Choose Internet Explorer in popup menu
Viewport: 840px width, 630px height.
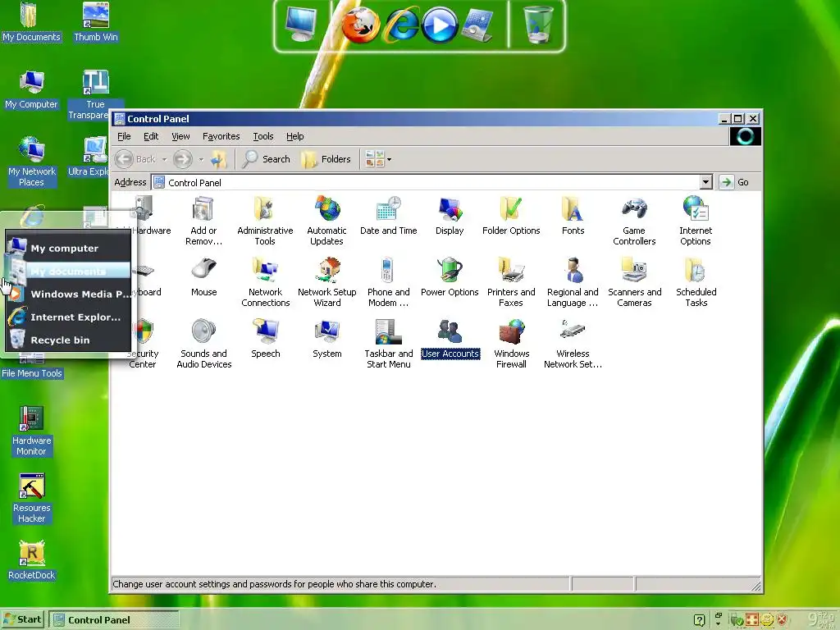click(68, 317)
